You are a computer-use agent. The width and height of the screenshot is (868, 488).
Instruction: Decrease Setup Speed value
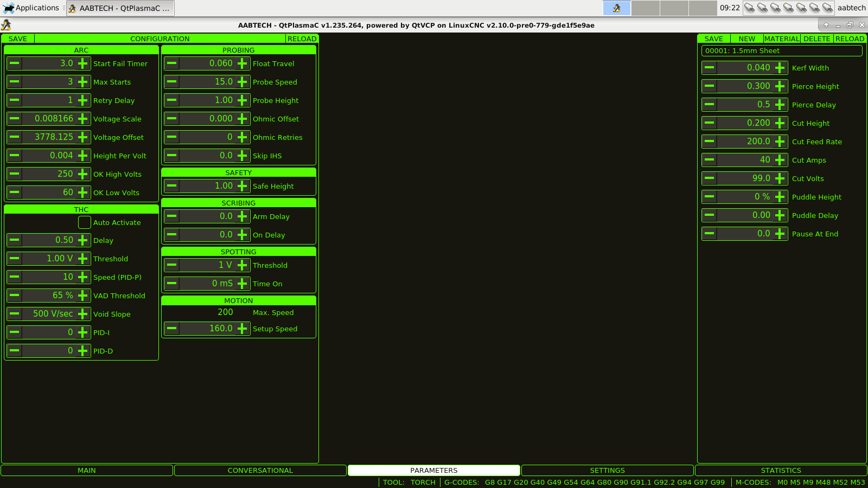(172, 329)
